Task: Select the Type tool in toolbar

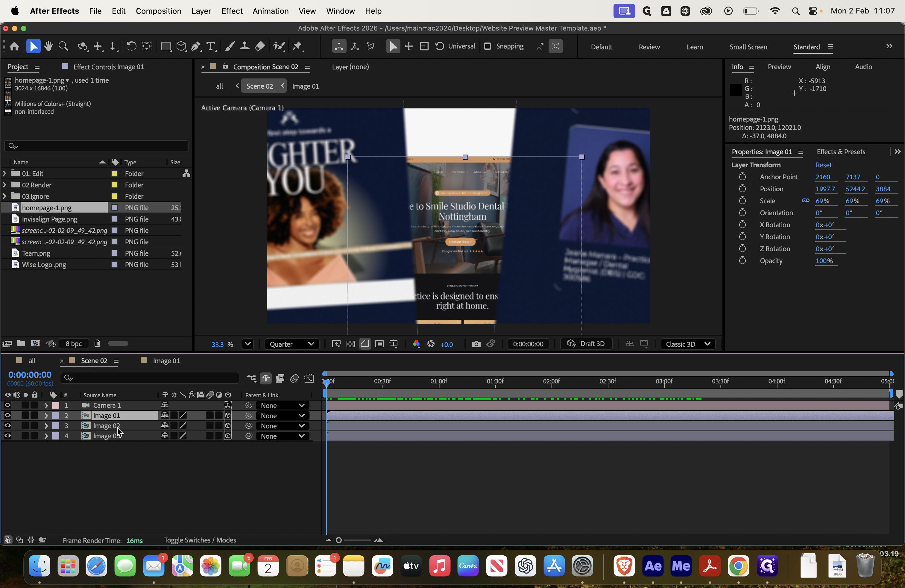Action: [x=211, y=46]
